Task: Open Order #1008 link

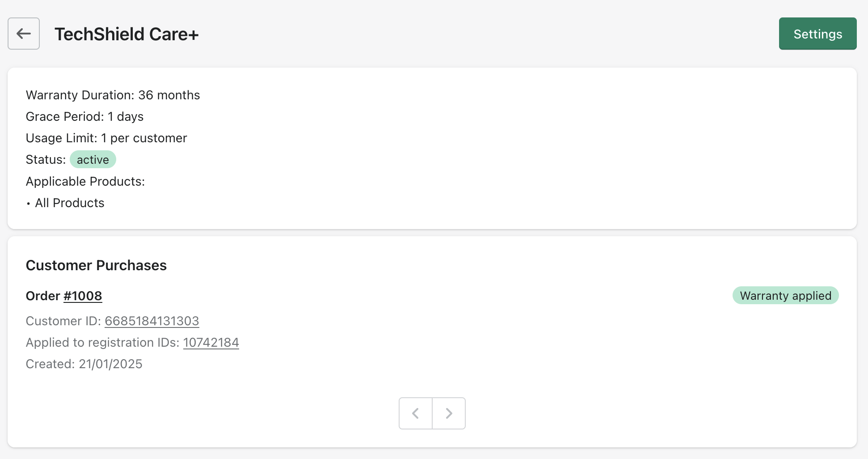Action: click(x=83, y=296)
